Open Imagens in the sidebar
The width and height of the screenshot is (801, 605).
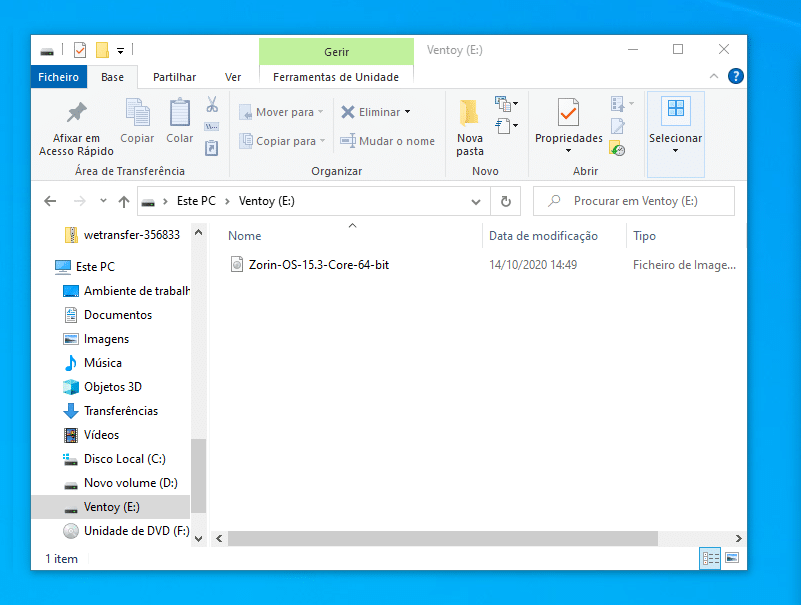click(x=96, y=339)
